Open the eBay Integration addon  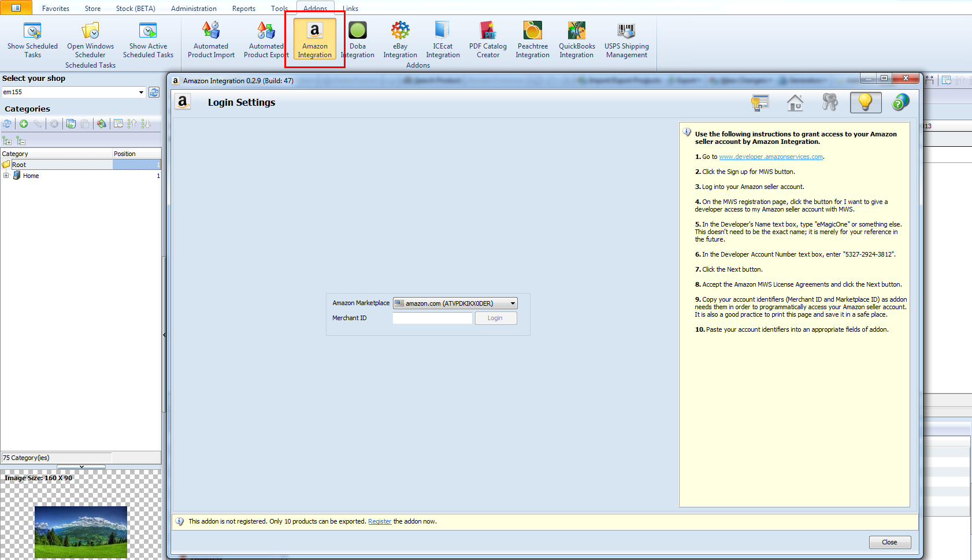[x=400, y=39]
